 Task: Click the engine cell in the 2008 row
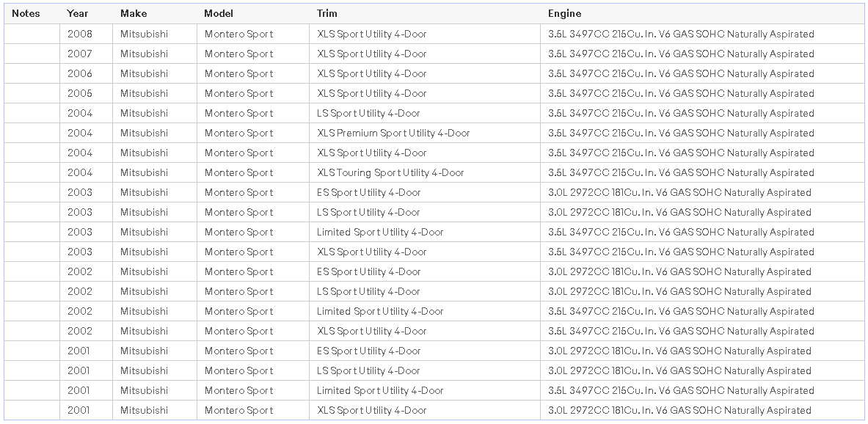681,34
